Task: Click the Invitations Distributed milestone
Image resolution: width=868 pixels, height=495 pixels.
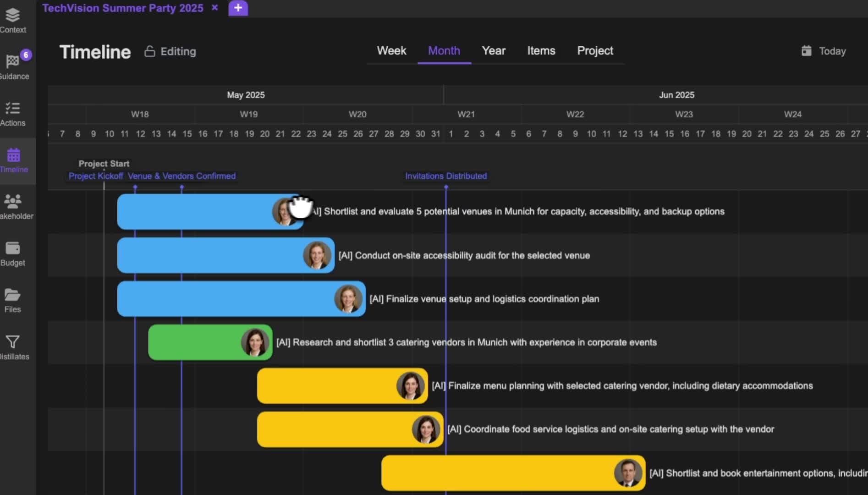Action: click(446, 176)
